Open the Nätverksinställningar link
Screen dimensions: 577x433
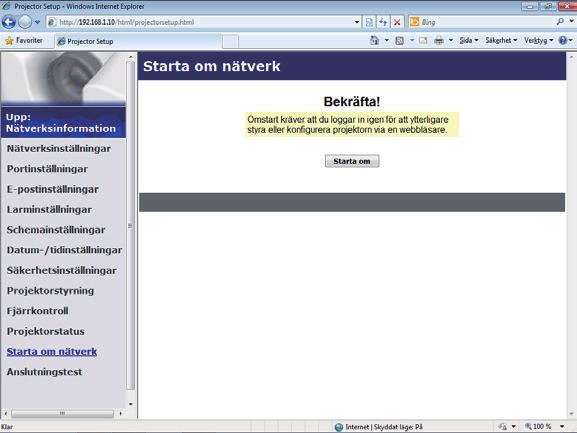[x=59, y=149]
